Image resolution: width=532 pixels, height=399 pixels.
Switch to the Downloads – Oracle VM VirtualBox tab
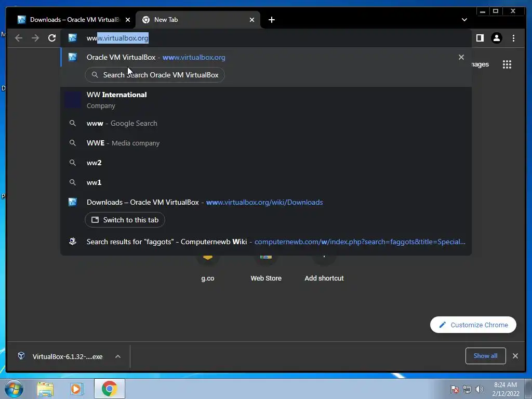(x=70, y=20)
